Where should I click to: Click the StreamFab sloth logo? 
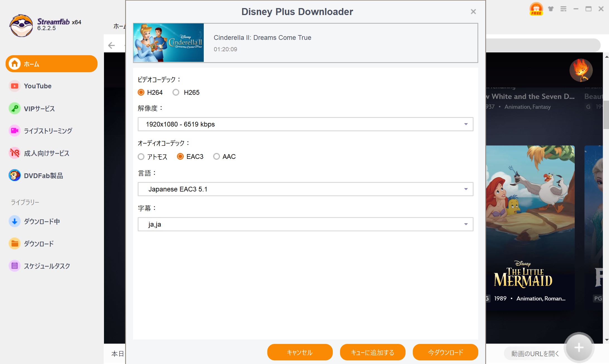point(21,26)
